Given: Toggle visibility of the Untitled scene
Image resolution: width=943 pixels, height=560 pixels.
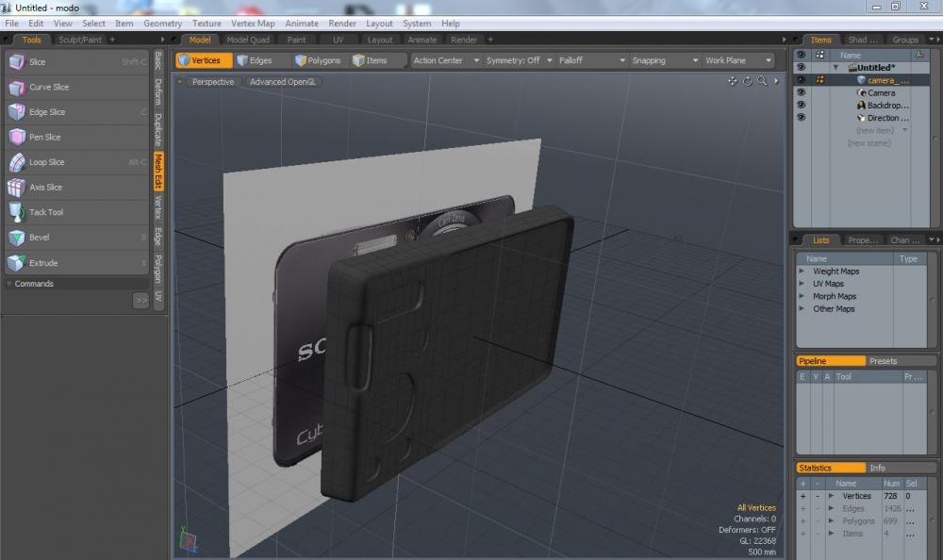Looking at the screenshot, I should coord(801,67).
